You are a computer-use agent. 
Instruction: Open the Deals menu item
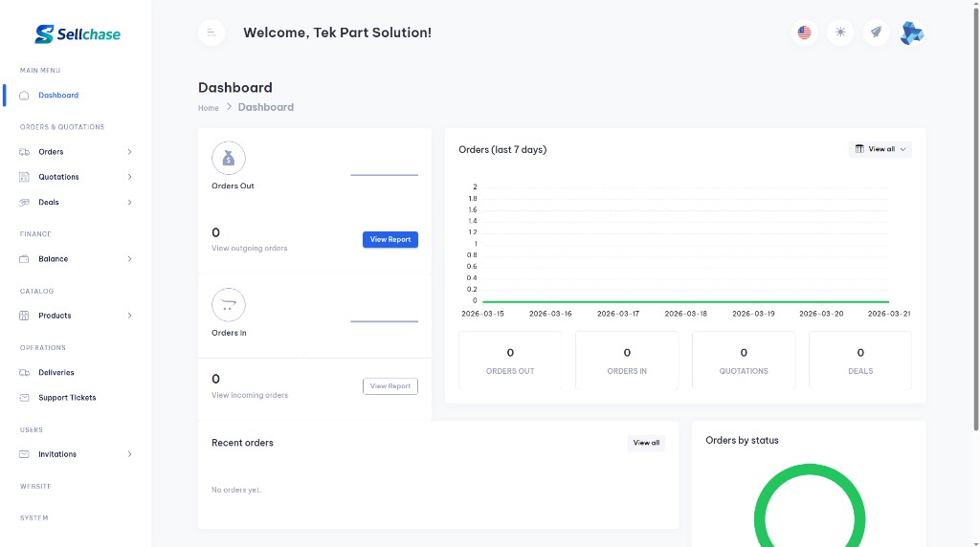49,203
